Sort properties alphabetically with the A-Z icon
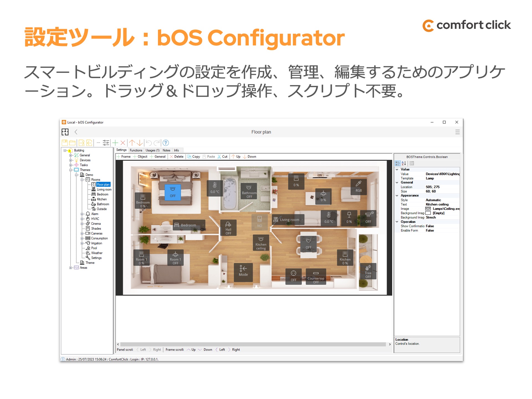 [404, 163]
